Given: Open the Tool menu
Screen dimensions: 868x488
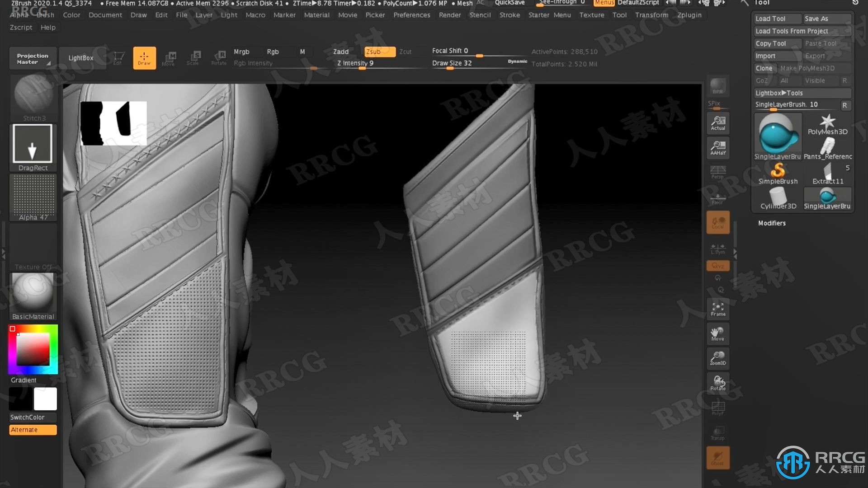Looking at the screenshot, I should click(619, 14).
